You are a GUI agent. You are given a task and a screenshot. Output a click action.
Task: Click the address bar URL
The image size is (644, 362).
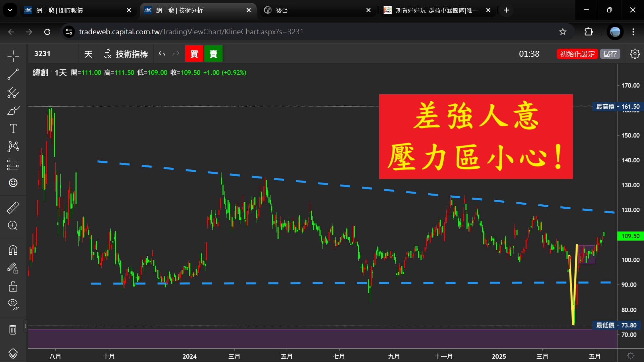click(x=191, y=32)
